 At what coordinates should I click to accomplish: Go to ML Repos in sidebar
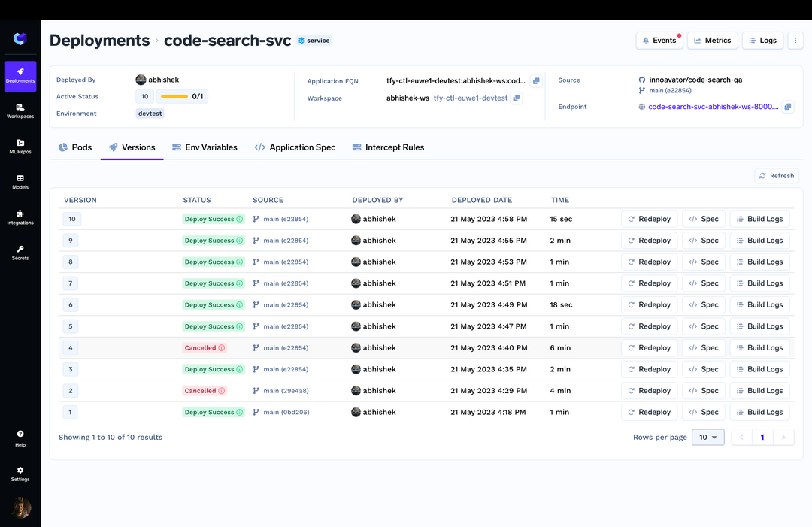(20, 147)
